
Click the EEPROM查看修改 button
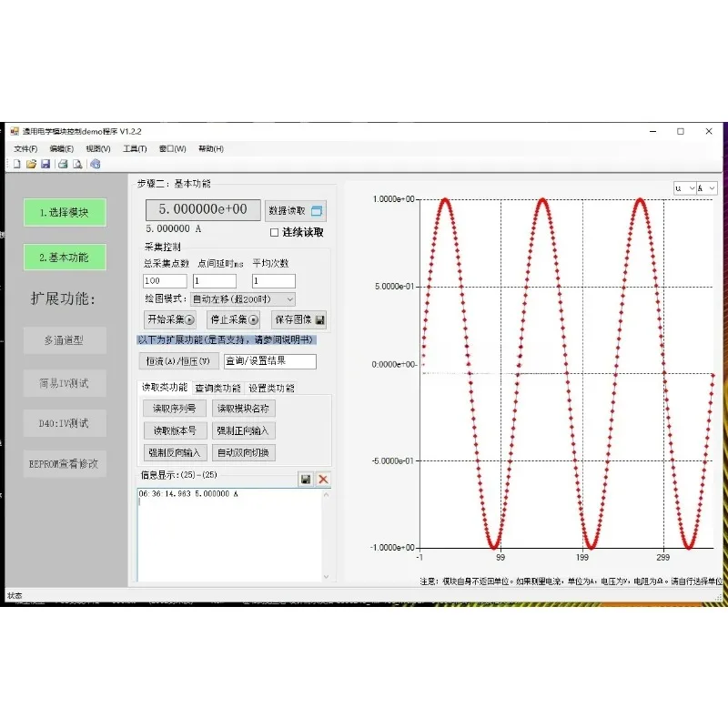pyautogui.click(x=65, y=464)
